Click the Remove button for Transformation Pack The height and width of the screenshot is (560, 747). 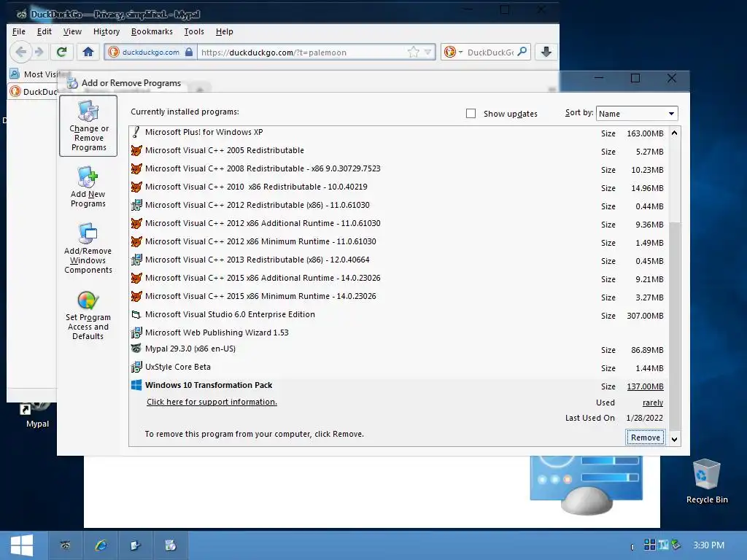[645, 437]
